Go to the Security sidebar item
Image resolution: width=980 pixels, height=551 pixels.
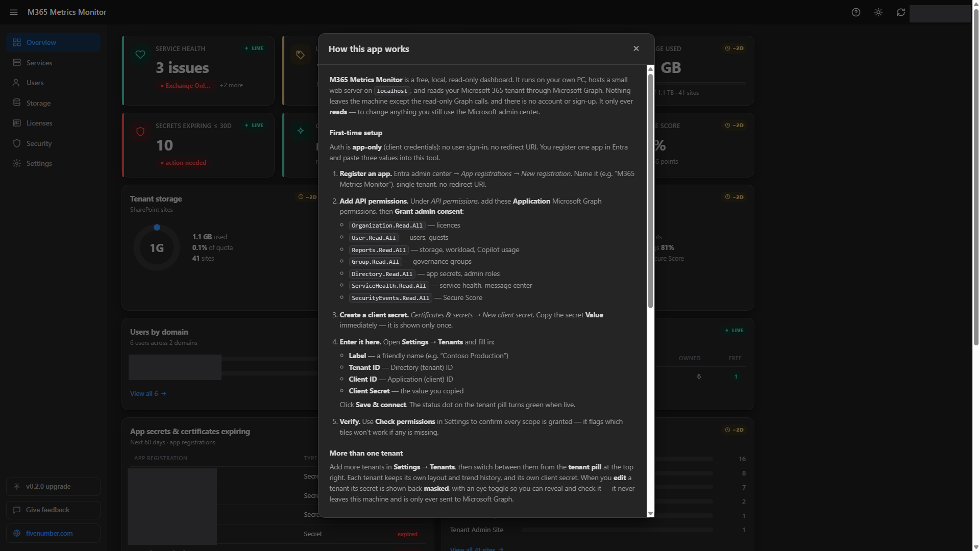pos(53,143)
